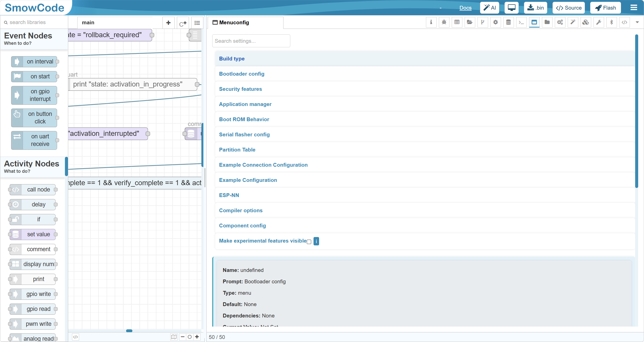Open the code brackets panel in sidebar toolbar

click(624, 22)
